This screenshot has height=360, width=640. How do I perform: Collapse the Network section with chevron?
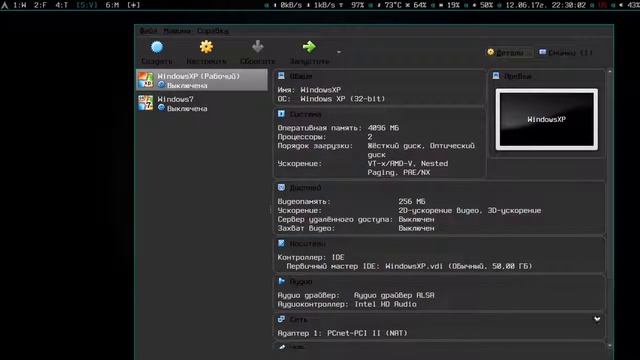(597, 319)
